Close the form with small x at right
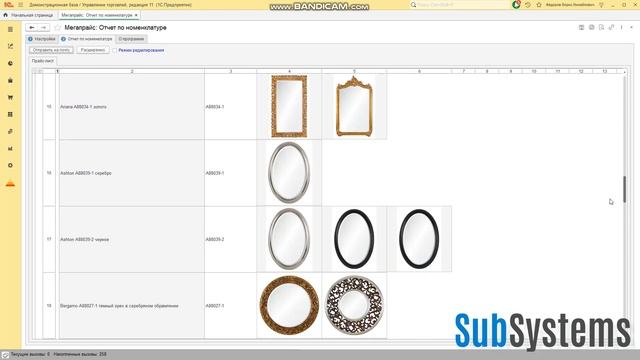 tap(631, 27)
